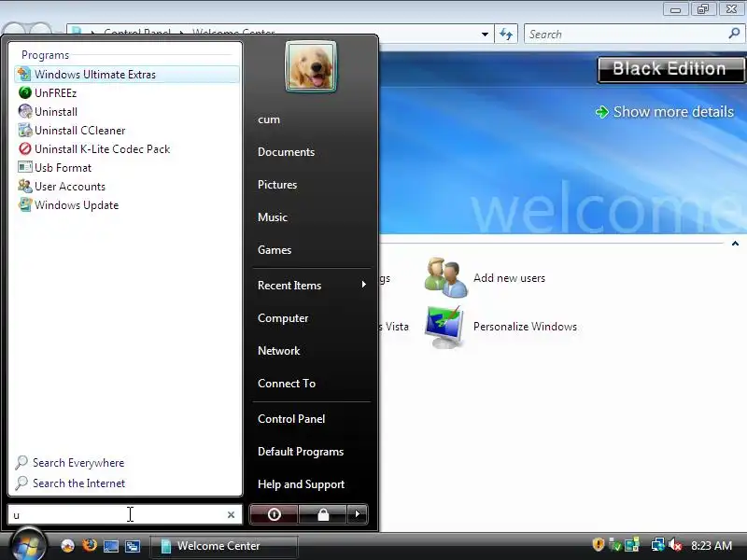Launch Firefox from quick launch
Viewport: 747px width, 560px height.
coord(89,545)
